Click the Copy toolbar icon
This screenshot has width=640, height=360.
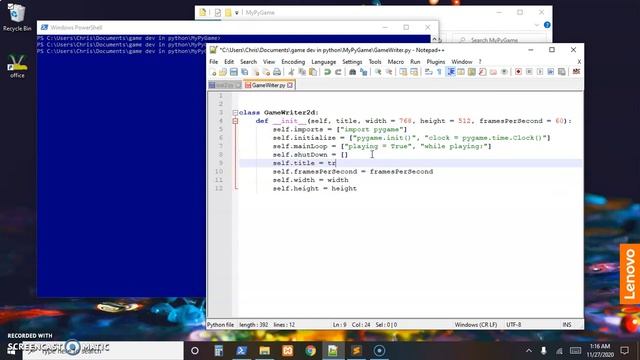[302, 72]
